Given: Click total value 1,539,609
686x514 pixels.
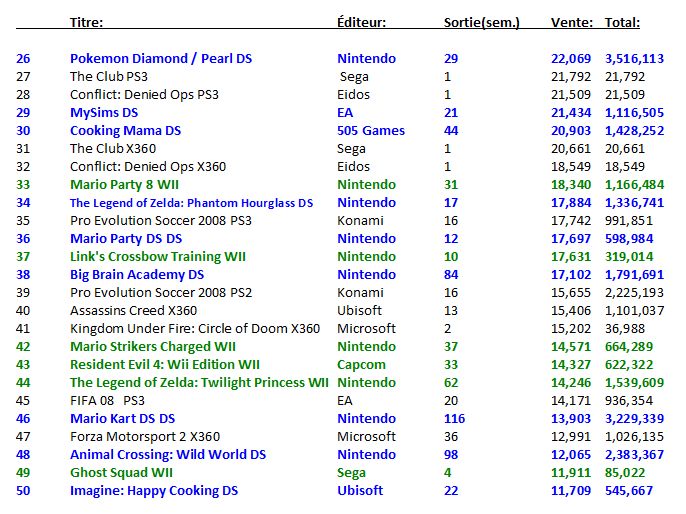Looking at the screenshot, I should [634, 383].
